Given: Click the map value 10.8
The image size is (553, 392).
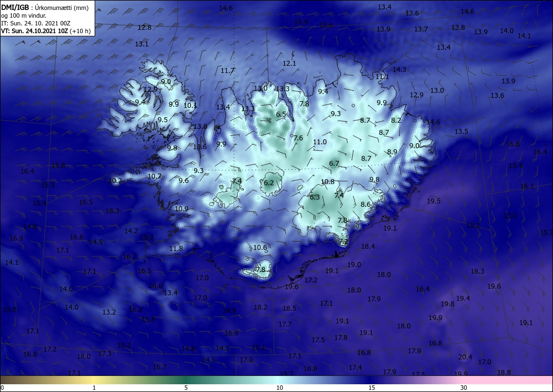Looking at the screenshot, I should [327, 181].
